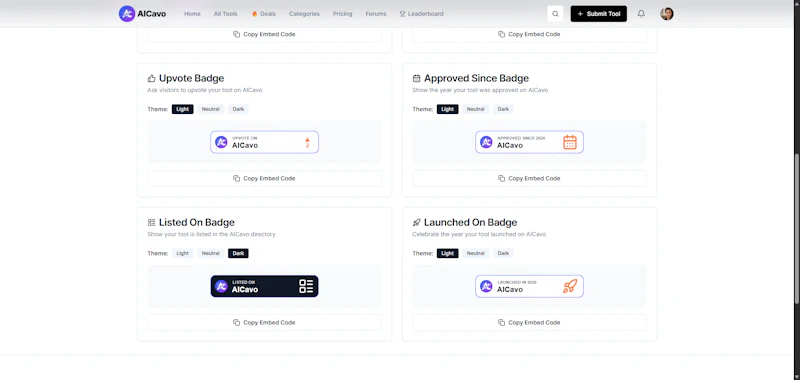The width and height of the screenshot is (800, 380).
Task: Click the white list icon in the dark badge
Action: pos(306,286)
